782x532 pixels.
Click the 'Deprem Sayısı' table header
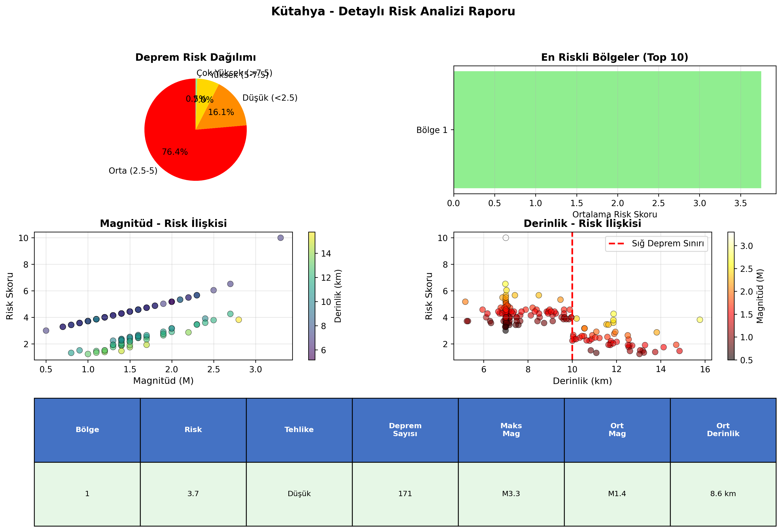pyautogui.click(x=405, y=430)
